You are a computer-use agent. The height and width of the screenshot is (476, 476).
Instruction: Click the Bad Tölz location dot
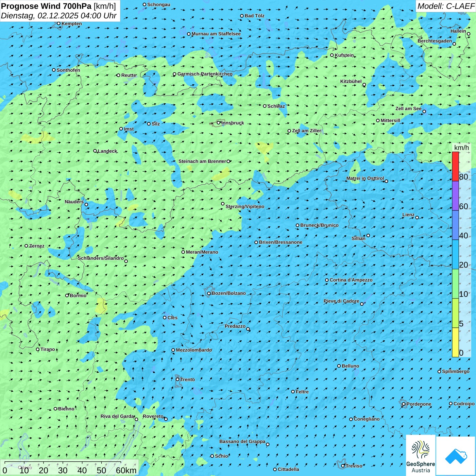point(242,16)
